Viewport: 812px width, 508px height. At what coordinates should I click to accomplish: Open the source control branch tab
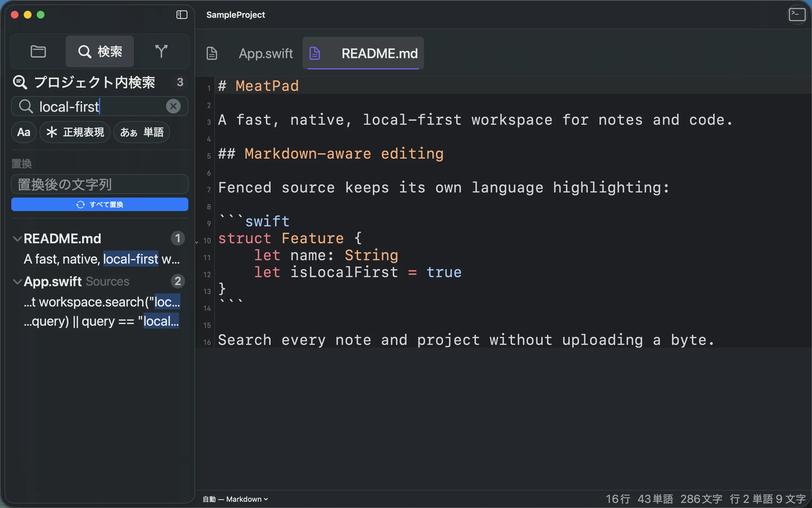click(x=161, y=52)
